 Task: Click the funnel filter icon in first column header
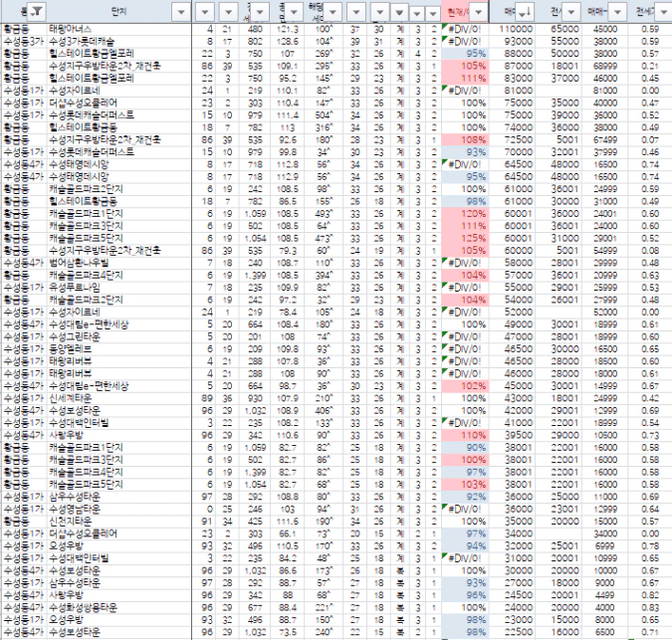pos(35,11)
